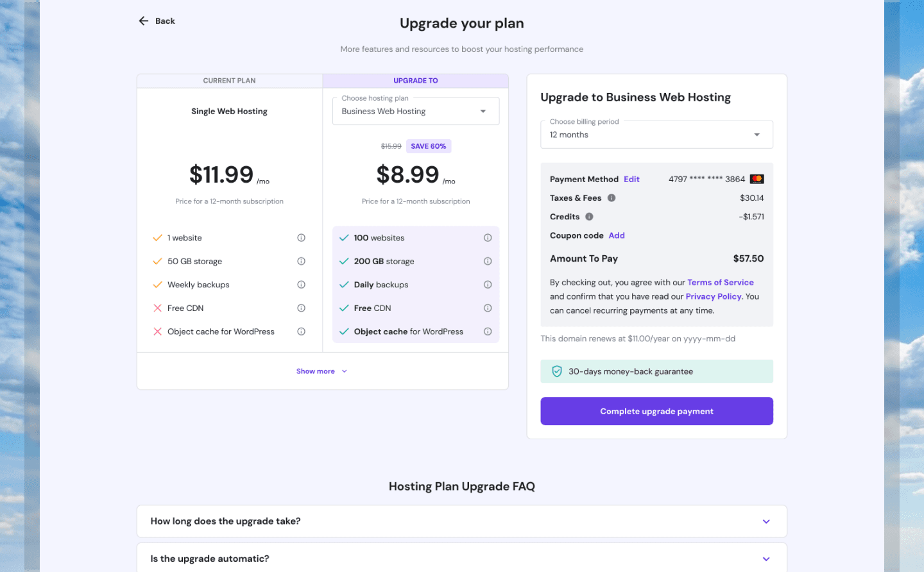Image resolution: width=924 pixels, height=572 pixels.
Task: Click the Back arrow icon
Action: 144,21
